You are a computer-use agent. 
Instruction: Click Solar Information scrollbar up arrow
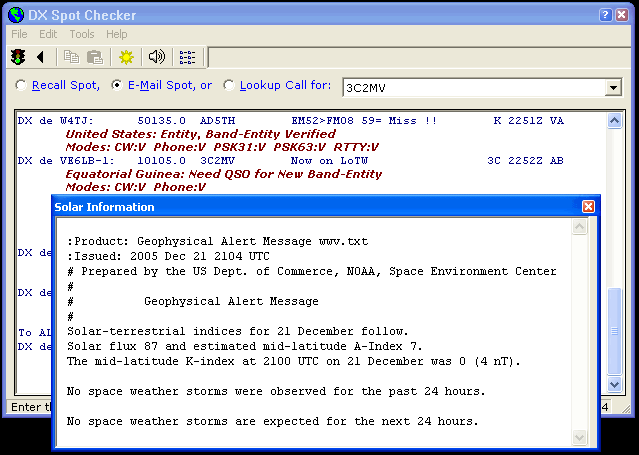point(579,227)
